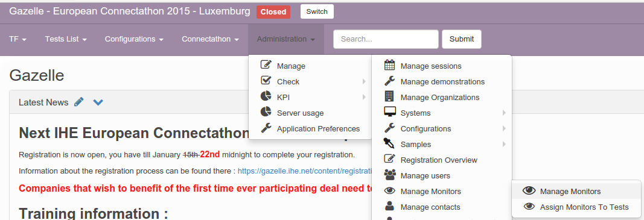Screen dimensions: 644x220
Task: Open the Connectathon dropdown menu
Action: coord(210,39)
